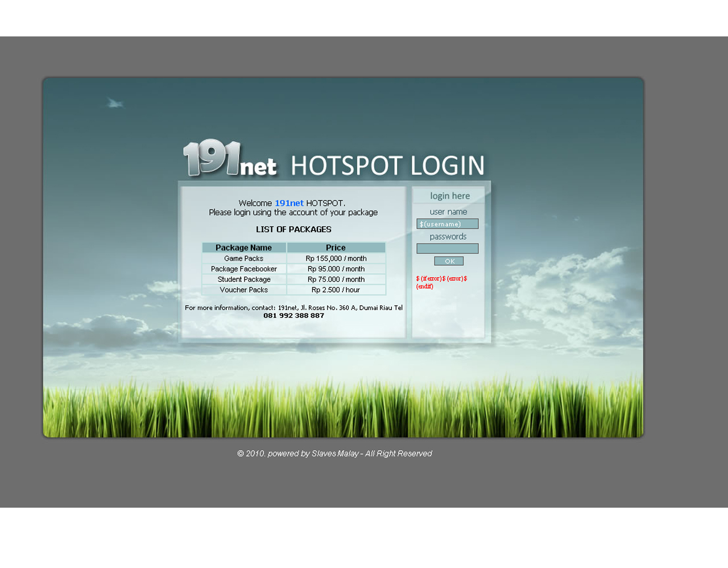Screen dimensions: 728x568
Task: Click the paper airplane image in the sky
Action: coord(114,102)
